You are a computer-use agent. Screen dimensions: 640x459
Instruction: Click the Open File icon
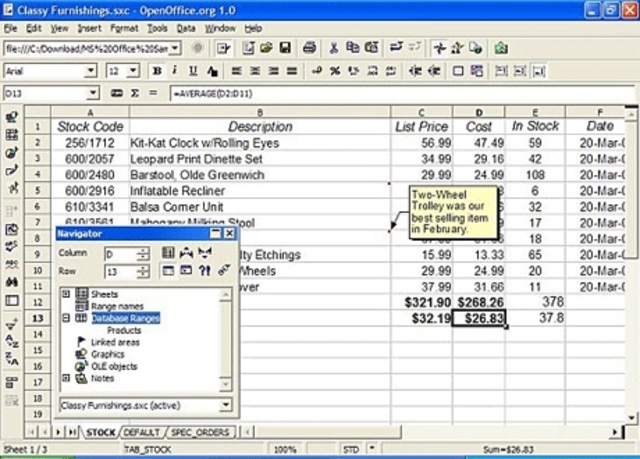[x=266, y=48]
